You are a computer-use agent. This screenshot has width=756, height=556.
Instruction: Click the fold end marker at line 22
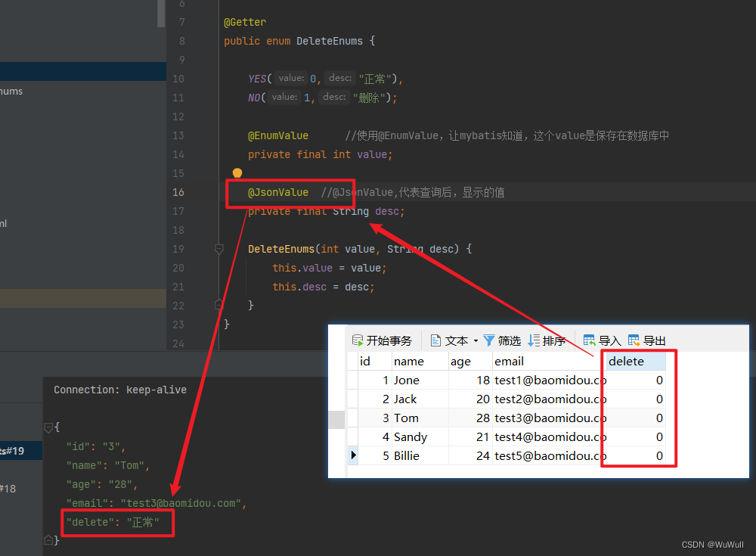(219, 305)
